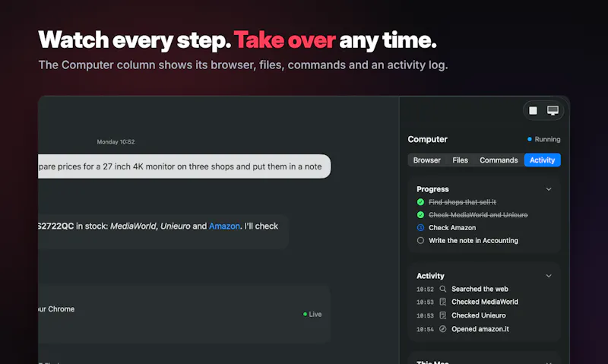Click the green check next to Check MediaWorld and Unieuro
The image size is (608, 364).
coord(420,215)
